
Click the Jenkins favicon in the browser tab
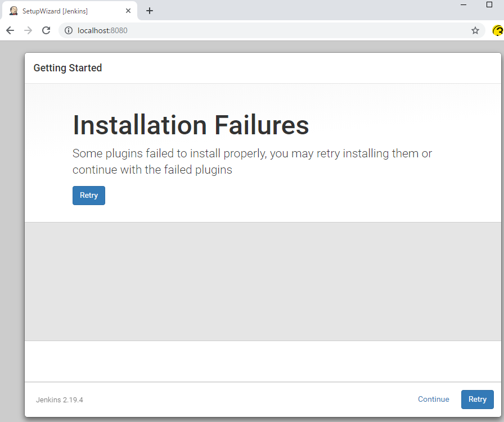pos(13,11)
